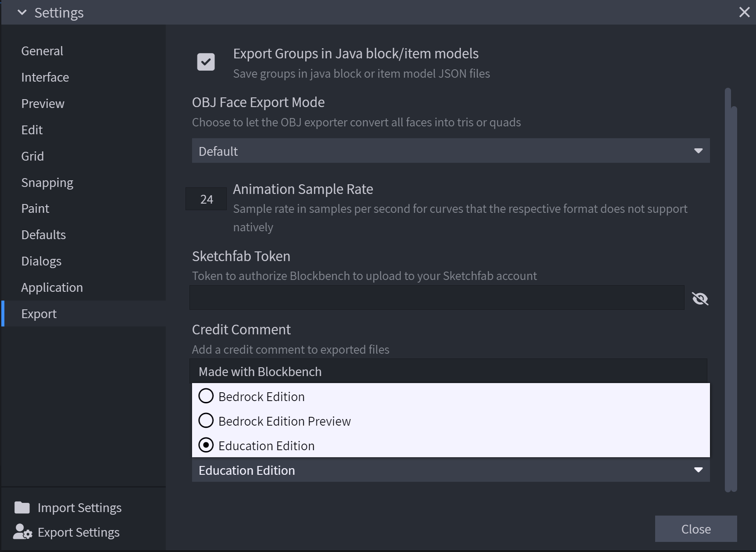This screenshot has width=756, height=552.
Task: Click the Sketchfab Token input field
Action: click(x=436, y=298)
